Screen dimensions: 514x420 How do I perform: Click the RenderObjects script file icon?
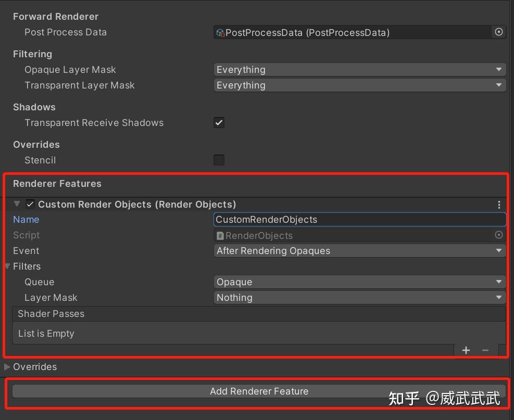coord(221,235)
